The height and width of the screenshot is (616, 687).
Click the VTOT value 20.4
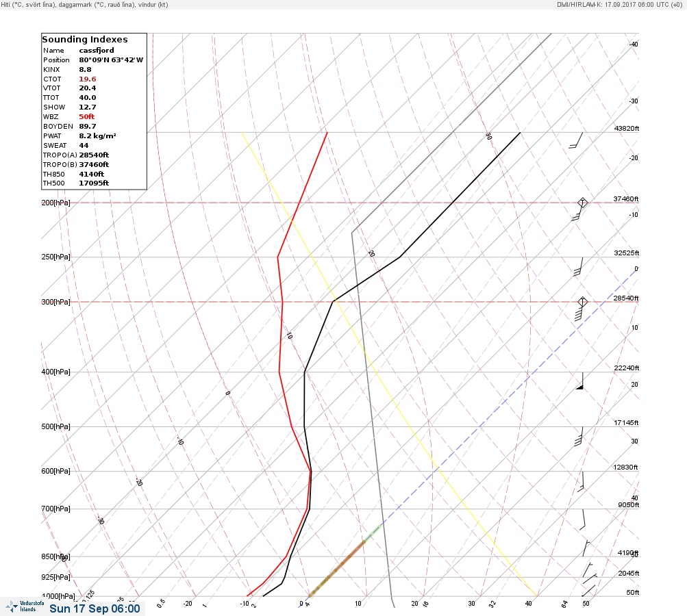point(87,88)
